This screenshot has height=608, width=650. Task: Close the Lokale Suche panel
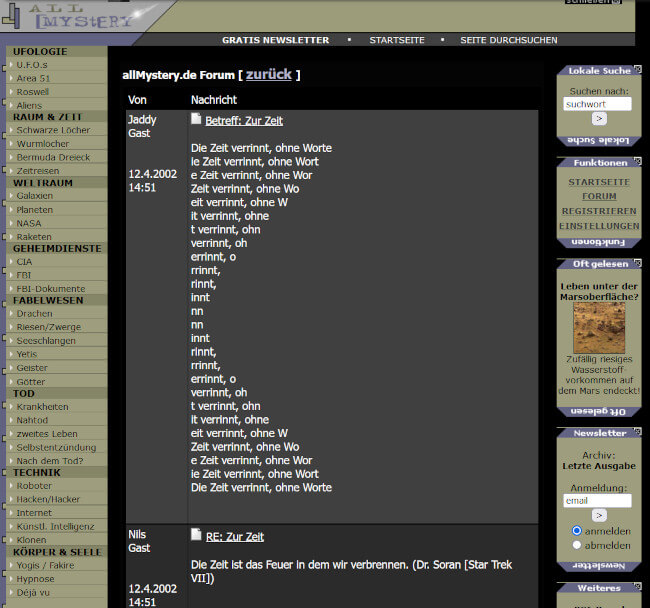(x=637, y=70)
